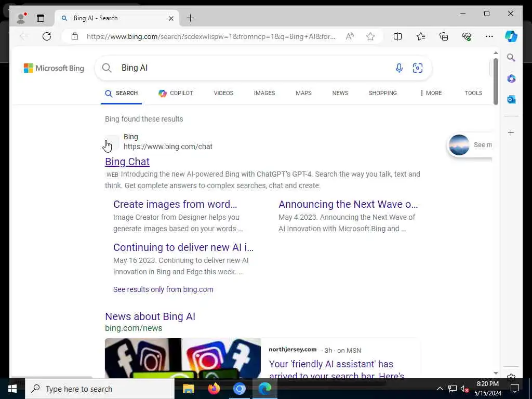Image resolution: width=532 pixels, height=399 pixels.
Task: Open the TOOLS options
Action: (474, 94)
